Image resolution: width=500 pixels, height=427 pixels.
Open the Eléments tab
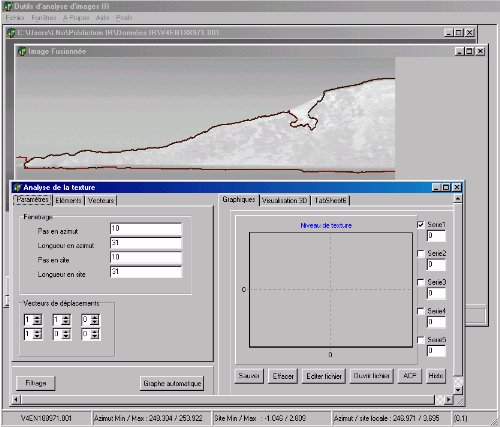pos(68,200)
